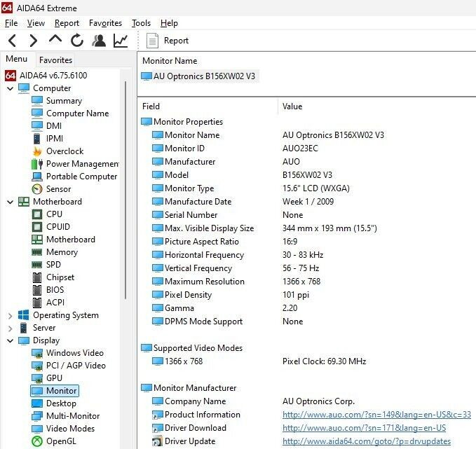This screenshot has width=476, height=449.
Task: Click the up-level arrow toolbar icon
Action: (55, 39)
